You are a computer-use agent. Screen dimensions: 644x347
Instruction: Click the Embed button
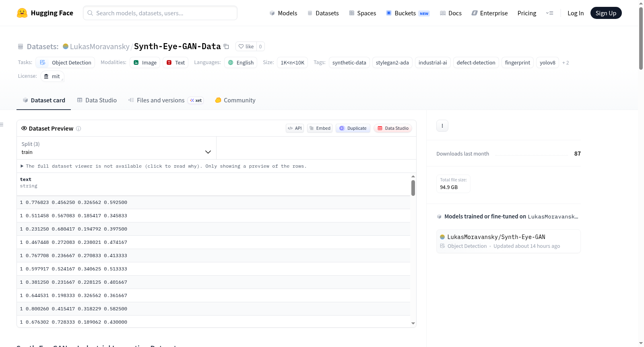click(320, 128)
